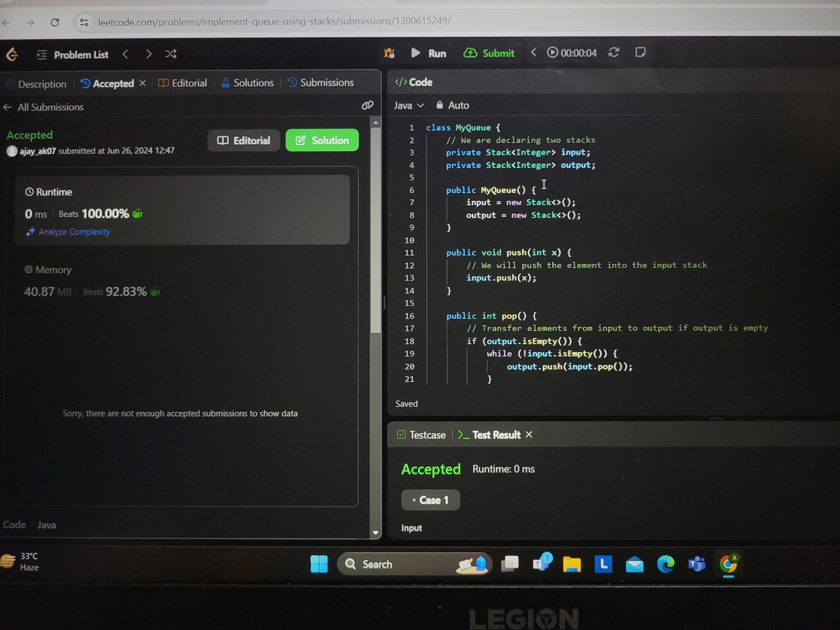This screenshot has width=840, height=630.
Task: Open the Mail app on taskbar
Action: tap(635, 564)
